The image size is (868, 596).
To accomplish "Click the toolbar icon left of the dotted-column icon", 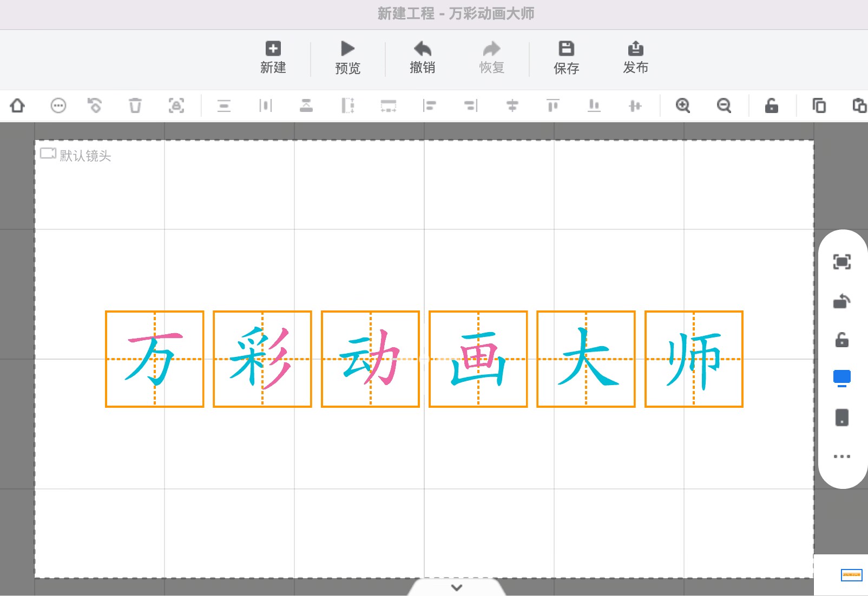I will [306, 105].
